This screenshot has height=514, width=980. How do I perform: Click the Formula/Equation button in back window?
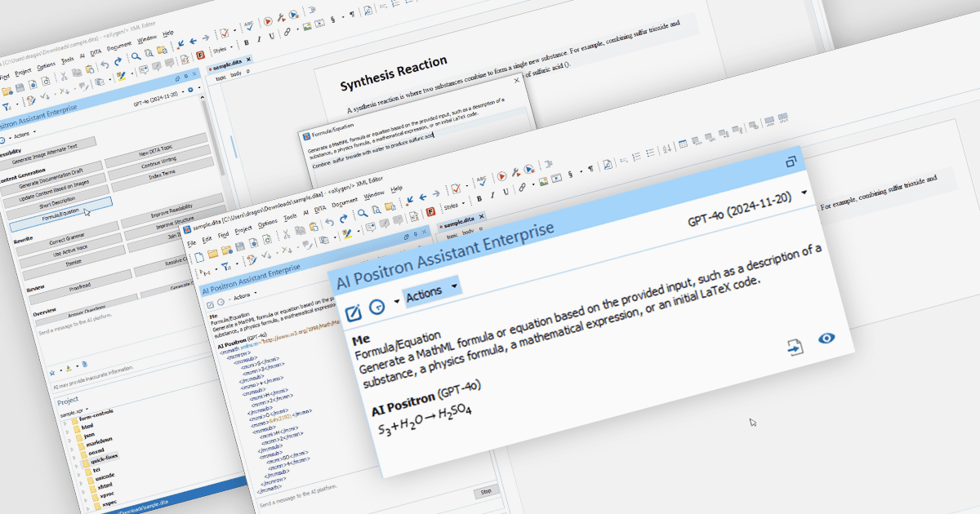coord(60,214)
